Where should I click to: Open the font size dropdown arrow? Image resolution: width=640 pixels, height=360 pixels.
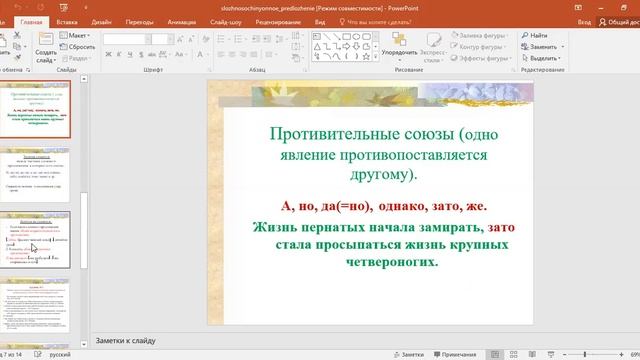coord(170,39)
